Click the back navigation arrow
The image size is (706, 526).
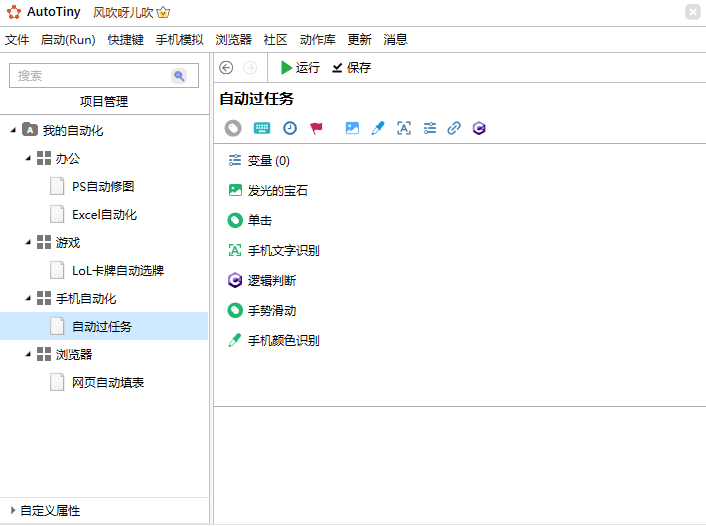pyautogui.click(x=226, y=68)
